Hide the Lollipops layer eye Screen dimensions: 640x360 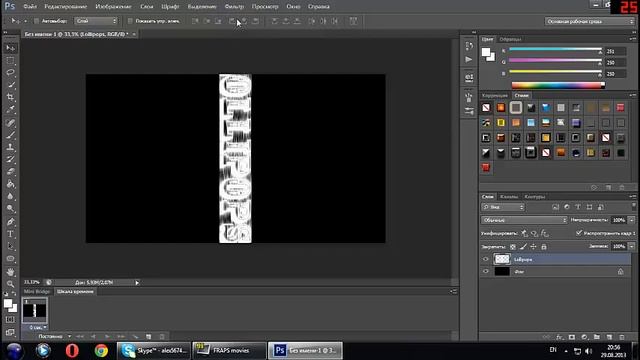[486, 259]
